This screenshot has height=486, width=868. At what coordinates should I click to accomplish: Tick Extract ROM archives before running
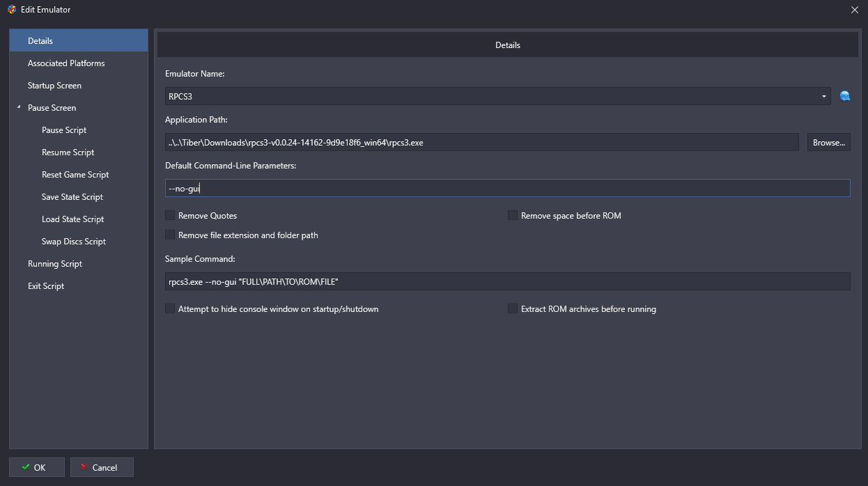(513, 308)
